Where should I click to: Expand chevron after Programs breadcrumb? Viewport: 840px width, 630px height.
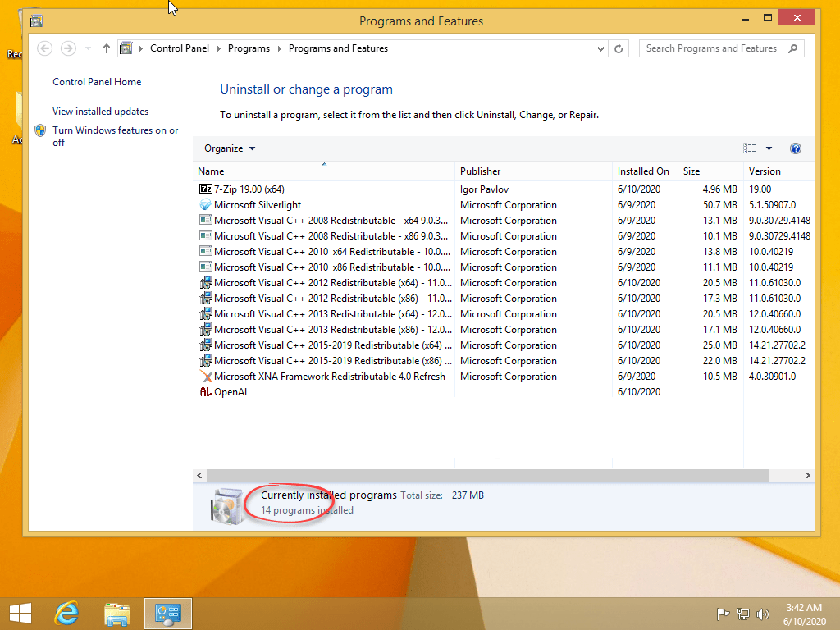click(279, 48)
